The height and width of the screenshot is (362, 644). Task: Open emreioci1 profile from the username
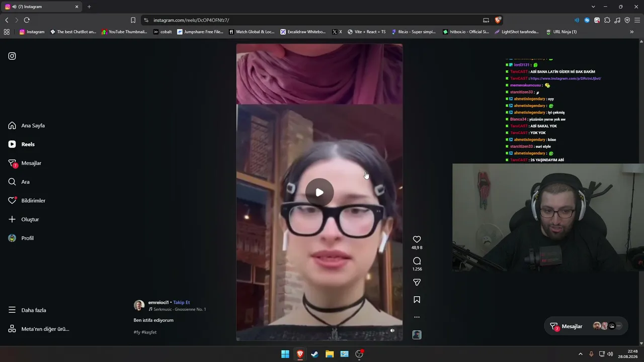click(158, 303)
